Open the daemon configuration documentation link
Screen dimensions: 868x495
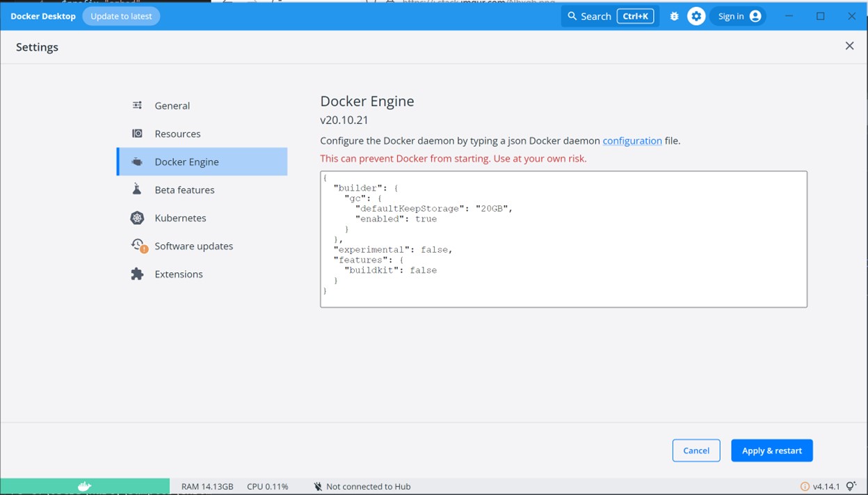pyautogui.click(x=632, y=140)
